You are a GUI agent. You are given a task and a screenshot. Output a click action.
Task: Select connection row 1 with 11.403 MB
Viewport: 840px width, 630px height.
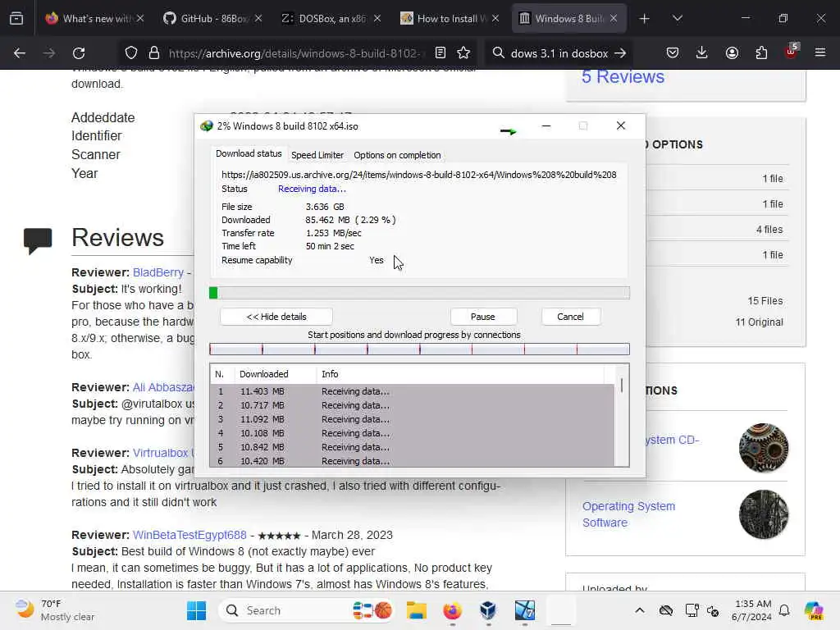(413, 391)
